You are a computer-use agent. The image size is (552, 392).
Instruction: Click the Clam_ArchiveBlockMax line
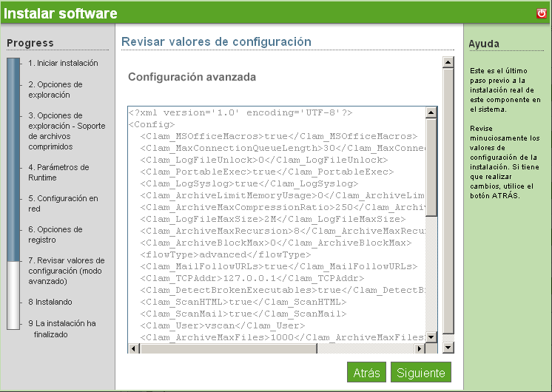pyautogui.click(x=276, y=243)
